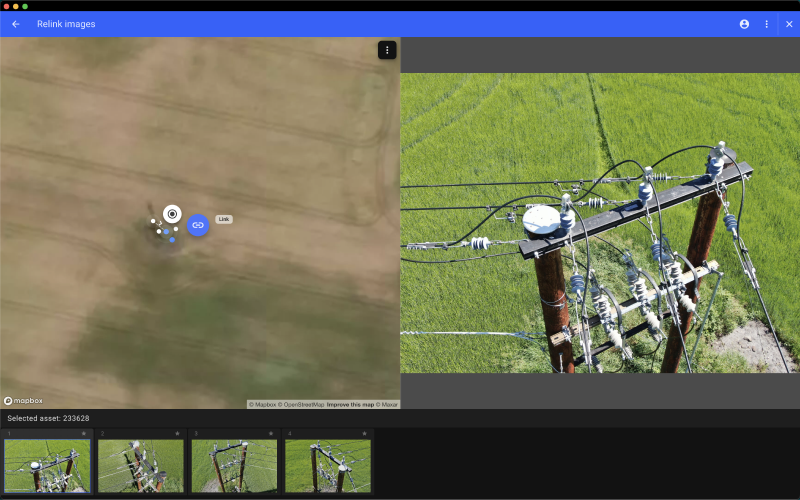Screen dimensions: 800x500
Task: Click the Maxar attribution link
Action: [386, 405]
